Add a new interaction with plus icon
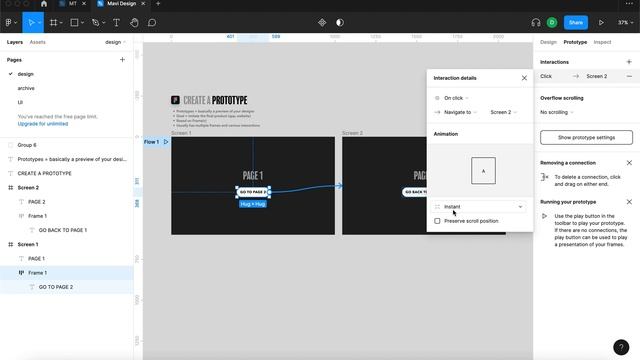This screenshot has width=640, height=360. click(629, 62)
